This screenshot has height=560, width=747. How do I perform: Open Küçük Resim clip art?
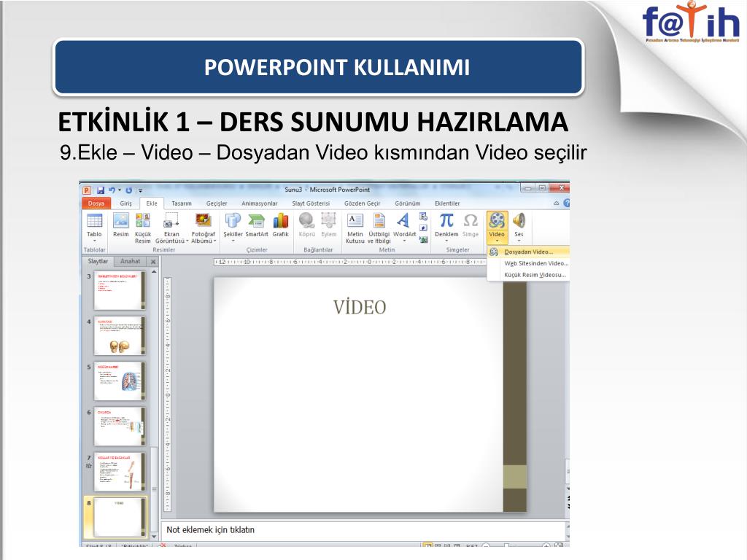(x=142, y=221)
